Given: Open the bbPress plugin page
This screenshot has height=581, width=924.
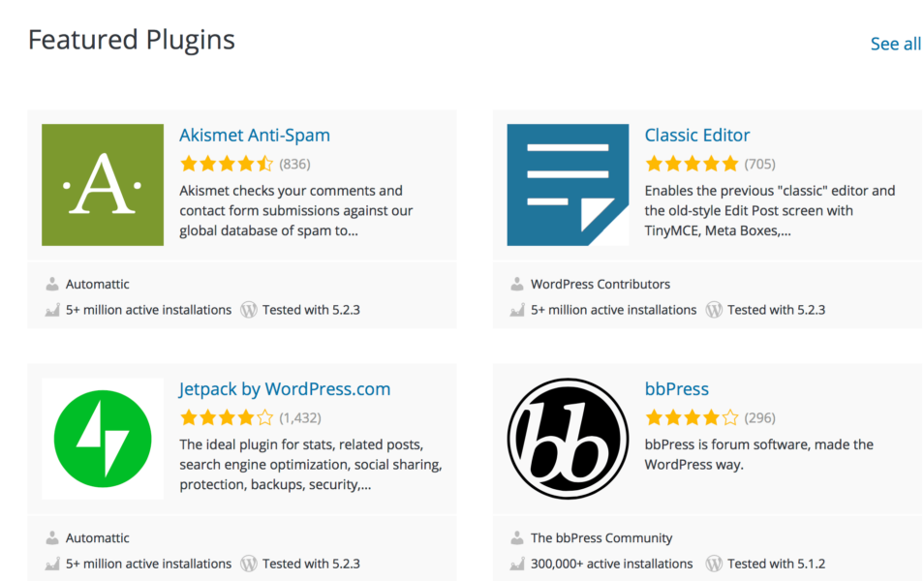Looking at the screenshot, I should tap(677, 388).
